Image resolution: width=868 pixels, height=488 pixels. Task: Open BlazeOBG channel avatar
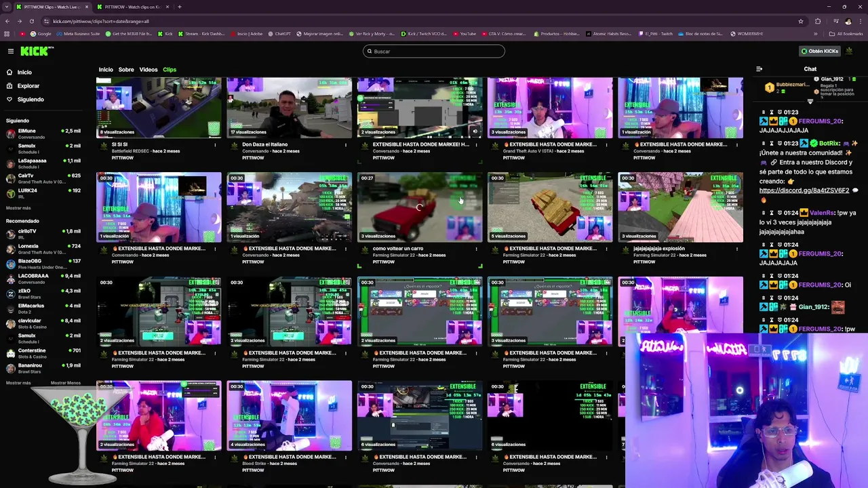coord(10,264)
